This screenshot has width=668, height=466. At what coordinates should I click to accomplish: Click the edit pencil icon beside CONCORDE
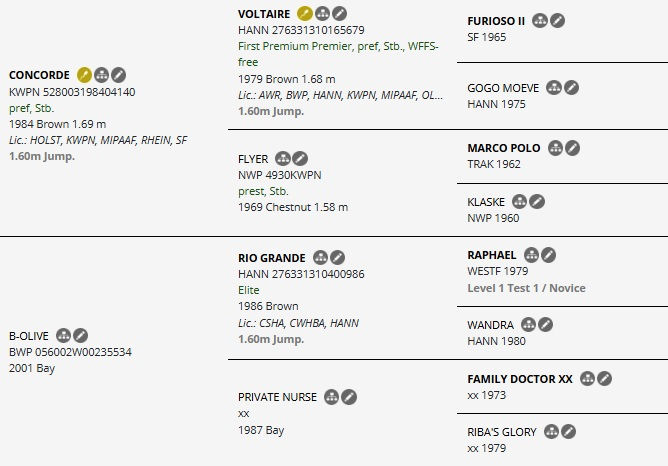(x=119, y=75)
